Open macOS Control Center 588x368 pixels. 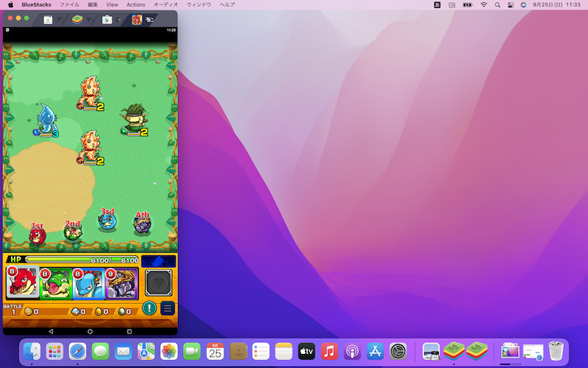tap(511, 4)
